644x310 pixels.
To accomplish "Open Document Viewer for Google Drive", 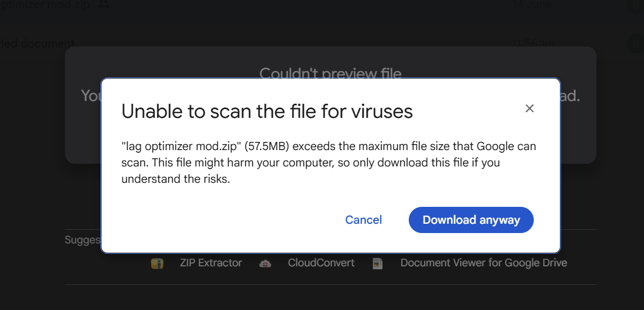I will click(x=484, y=263).
